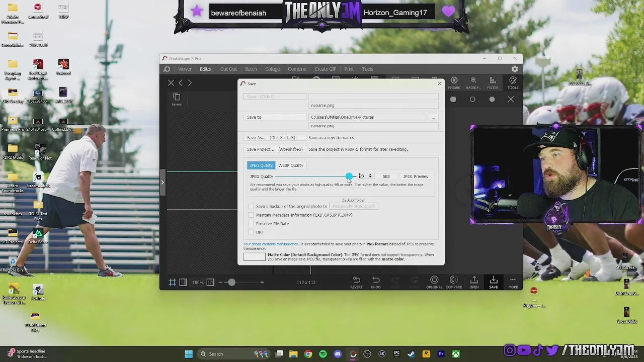The image size is (644, 362).
Task: Switch to the Viewer tab
Action: (185, 69)
